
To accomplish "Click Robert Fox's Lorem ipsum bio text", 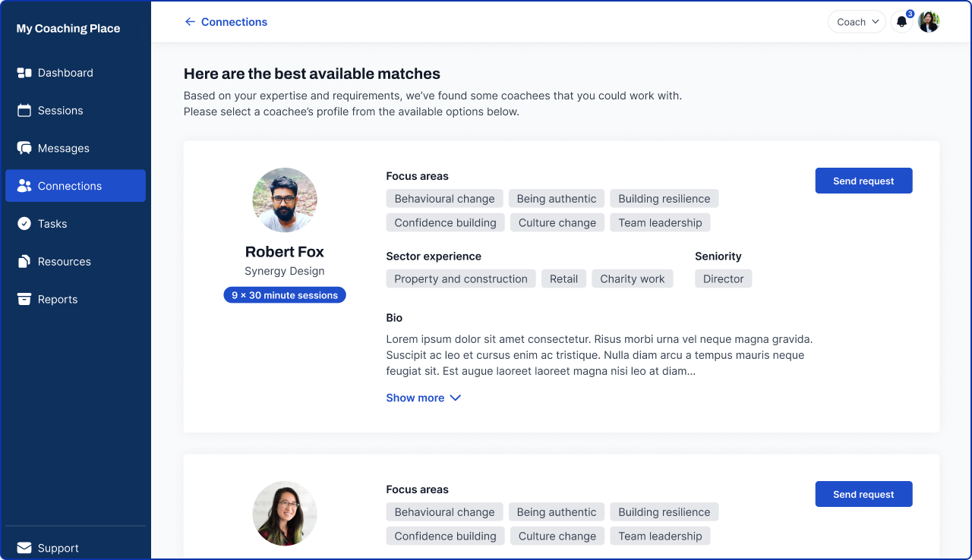I will tap(599, 355).
